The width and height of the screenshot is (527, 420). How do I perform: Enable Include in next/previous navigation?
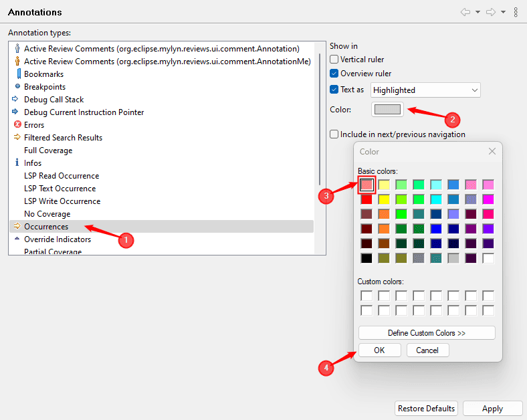[x=334, y=134]
